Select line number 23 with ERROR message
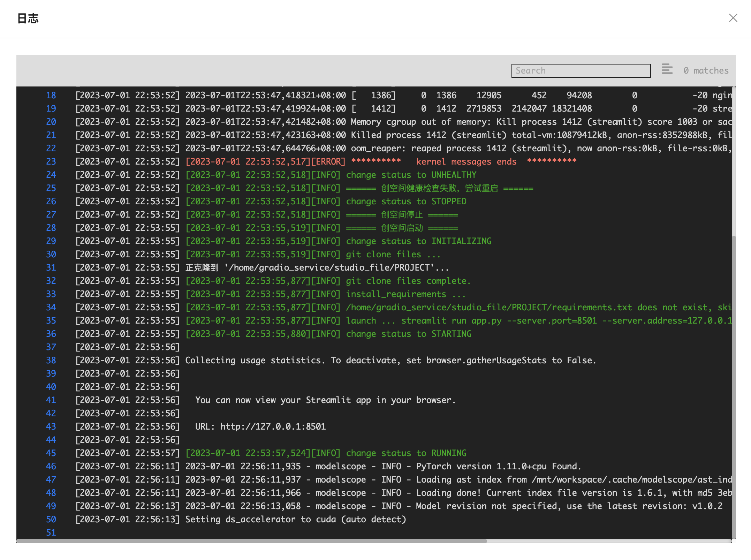This screenshot has width=751, height=560. [51, 162]
